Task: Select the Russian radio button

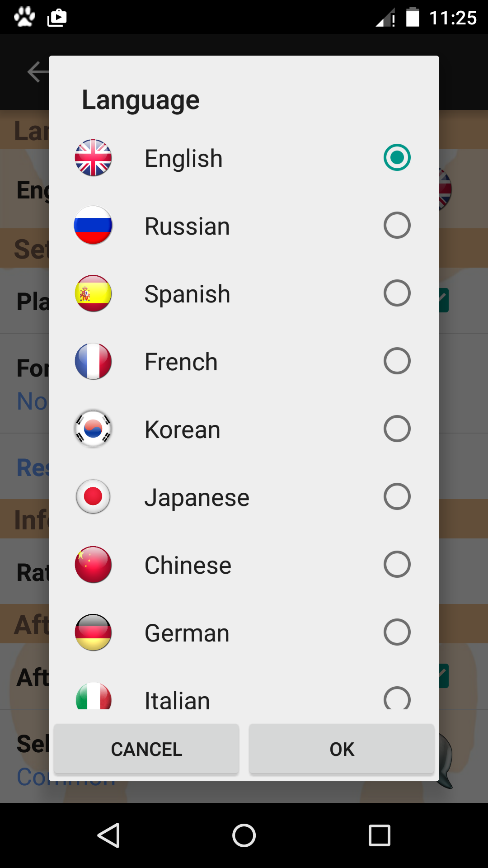Action: point(397,225)
